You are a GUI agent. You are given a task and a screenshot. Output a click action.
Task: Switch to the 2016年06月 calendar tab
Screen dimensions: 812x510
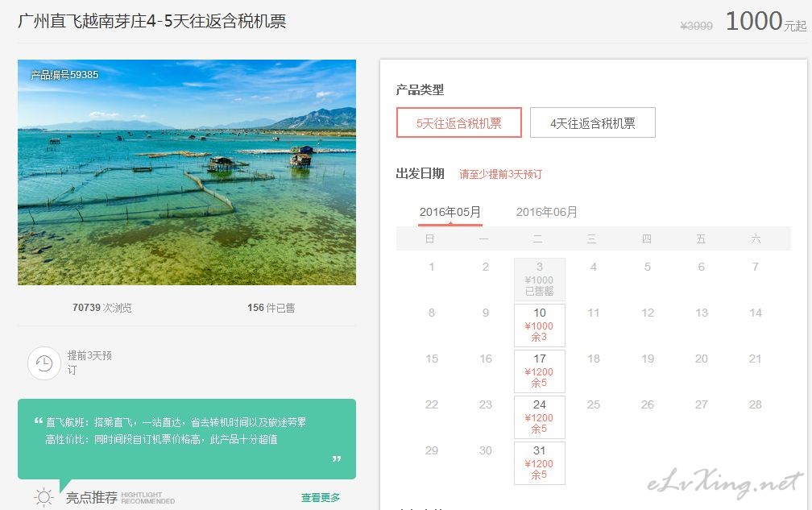coord(546,212)
